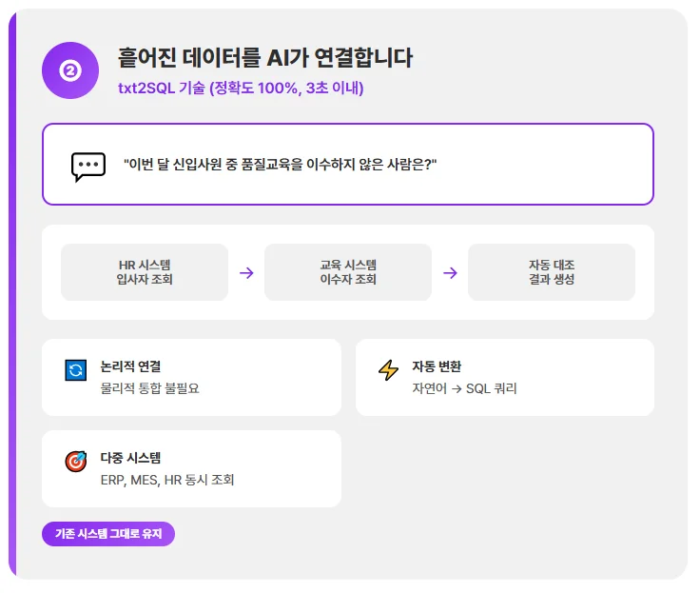
Task: Click the yellow lightning bolt icon
Action: 388,370
